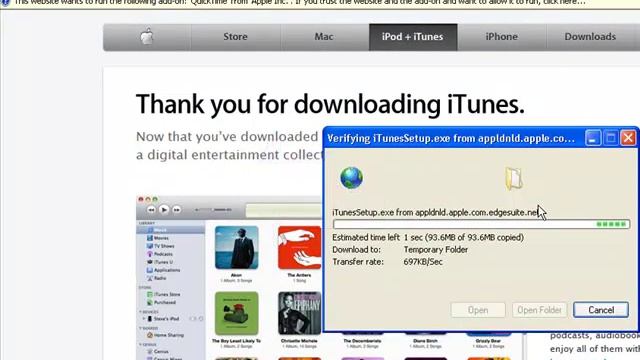
Task: Click the yellow minimize dot in iTunes preview
Action: click(x=148, y=200)
